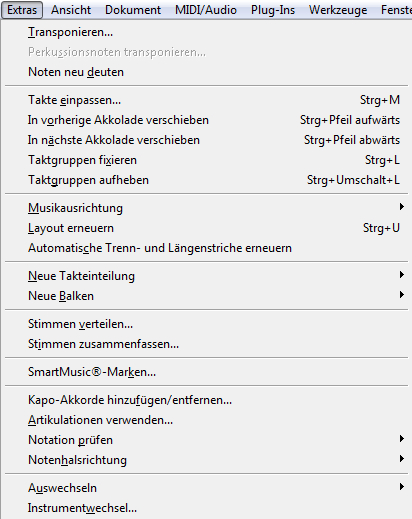Image resolution: width=412 pixels, height=519 pixels.
Task: Select SmartMusic®-Marken... entry
Action: (206, 372)
